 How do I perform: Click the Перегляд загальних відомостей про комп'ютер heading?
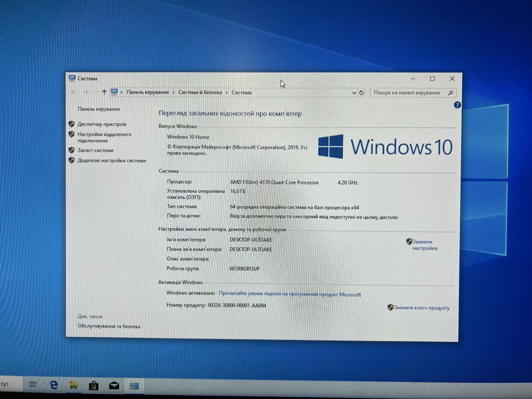pos(230,114)
